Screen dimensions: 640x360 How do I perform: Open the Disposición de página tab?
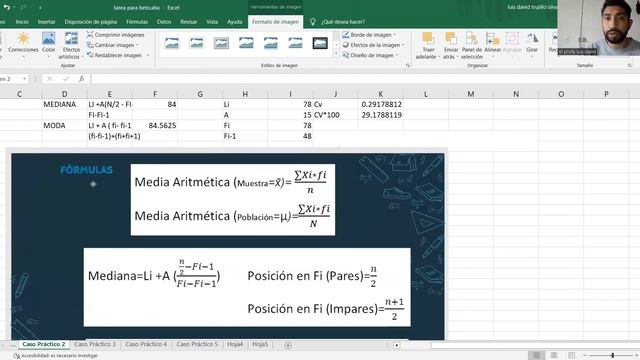tap(91, 22)
